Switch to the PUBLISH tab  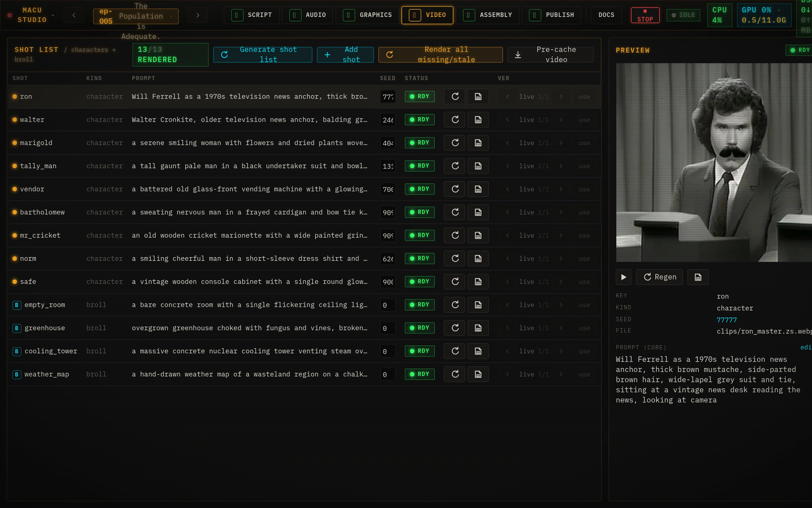point(551,15)
